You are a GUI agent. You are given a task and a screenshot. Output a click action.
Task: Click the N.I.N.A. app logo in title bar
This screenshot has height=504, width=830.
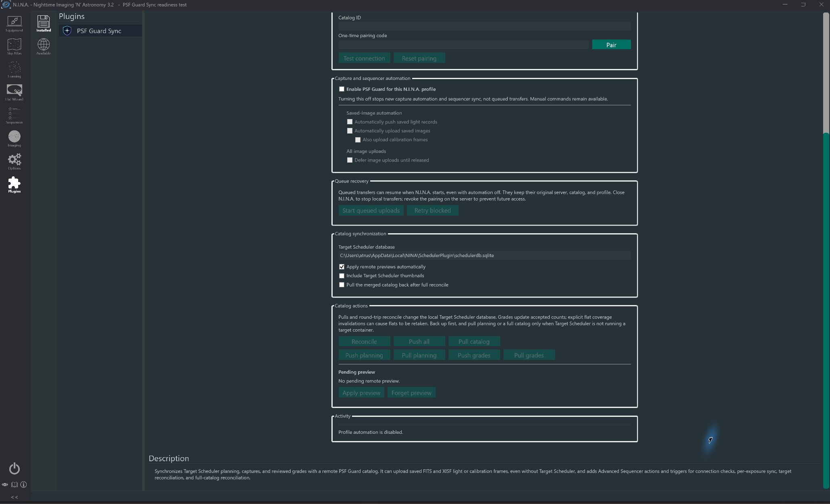coord(6,5)
